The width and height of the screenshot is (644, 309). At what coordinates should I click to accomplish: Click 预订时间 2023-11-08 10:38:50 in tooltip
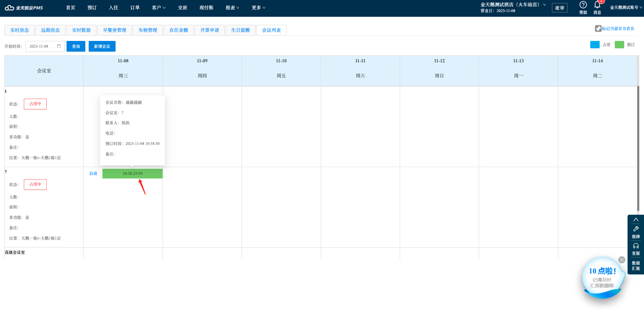coord(133,144)
